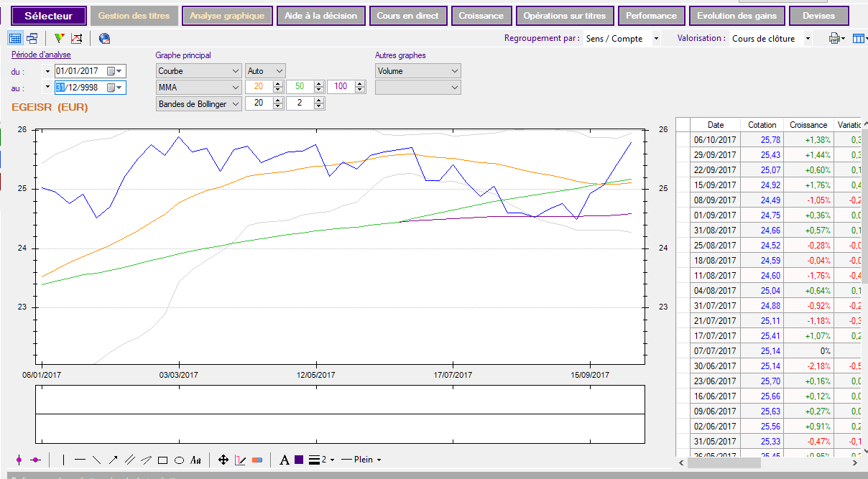Image resolution: width=868 pixels, height=479 pixels.
Task: Select the eraser tool
Action: (257, 460)
